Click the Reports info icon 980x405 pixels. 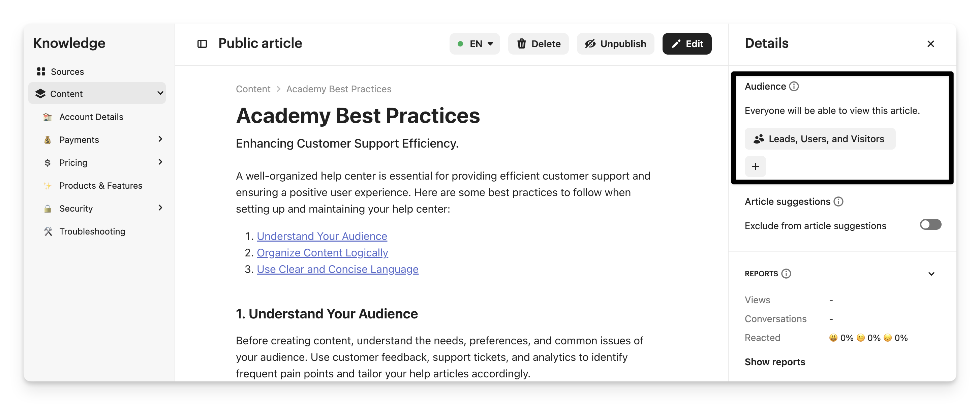pyautogui.click(x=786, y=274)
